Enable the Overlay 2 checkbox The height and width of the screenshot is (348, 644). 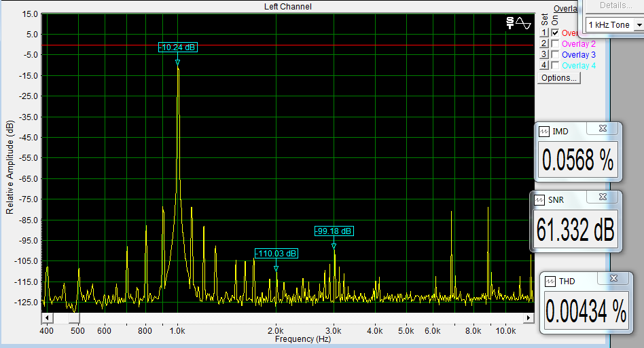click(x=555, y=43)
